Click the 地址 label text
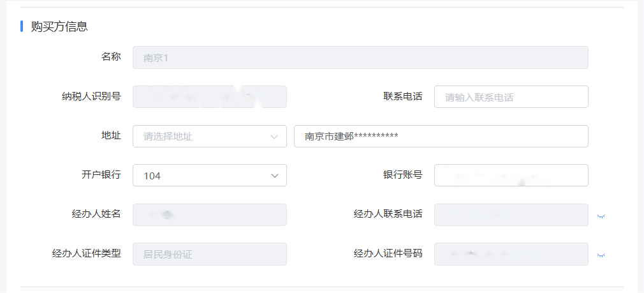This screenshot has height=293, width=644. [x=111, y=135]
